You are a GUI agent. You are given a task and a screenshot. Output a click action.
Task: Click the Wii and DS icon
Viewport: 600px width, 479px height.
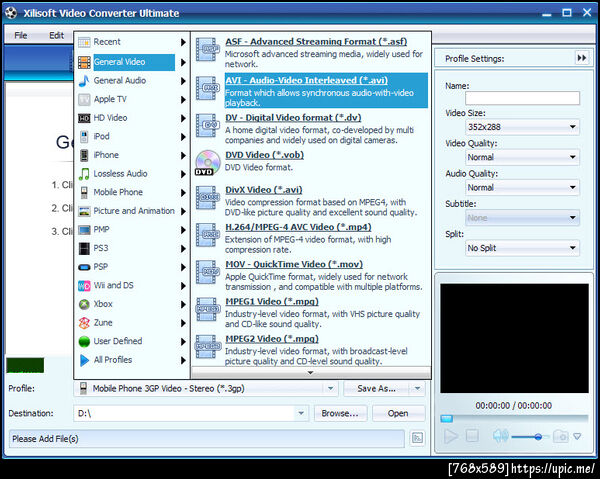[84, 285]
